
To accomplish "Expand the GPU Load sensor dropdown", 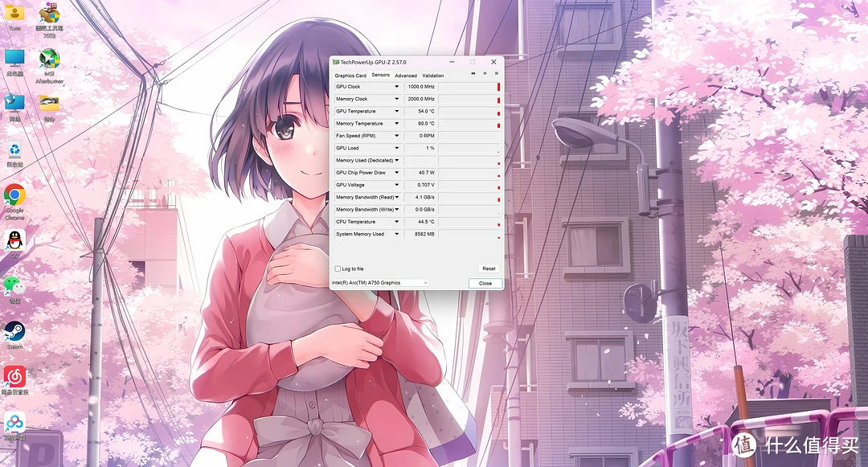I will [396, 148].
